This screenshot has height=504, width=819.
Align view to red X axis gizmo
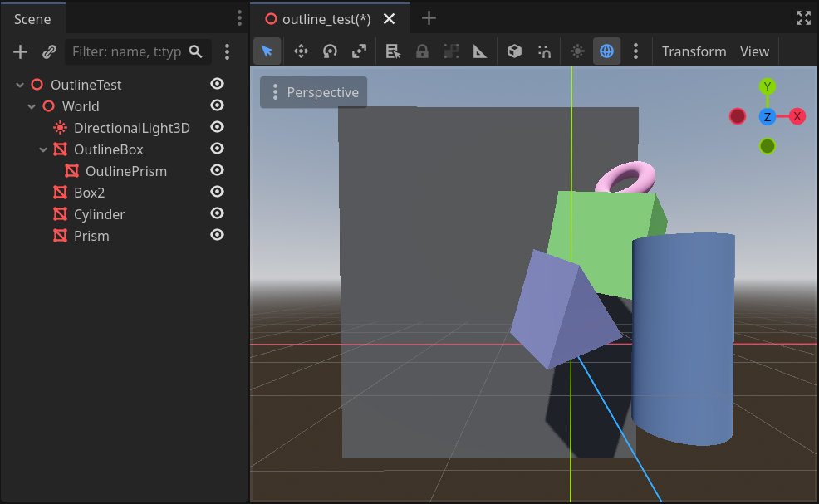[797, 116]
